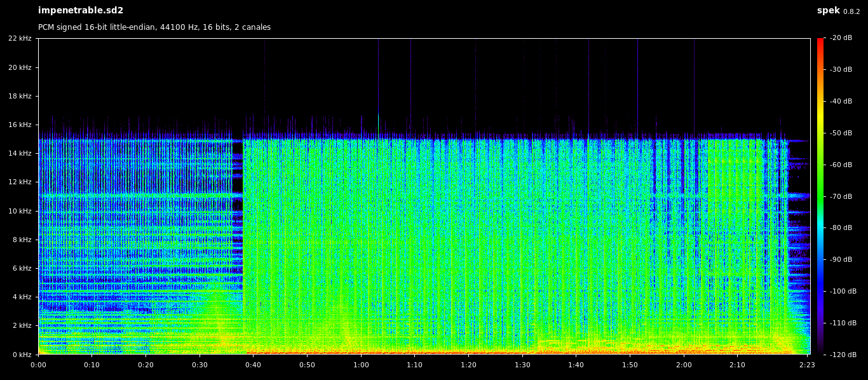Screen dimensions: 868x380
Task: Click the 0:50 time label
Action: 308,365
